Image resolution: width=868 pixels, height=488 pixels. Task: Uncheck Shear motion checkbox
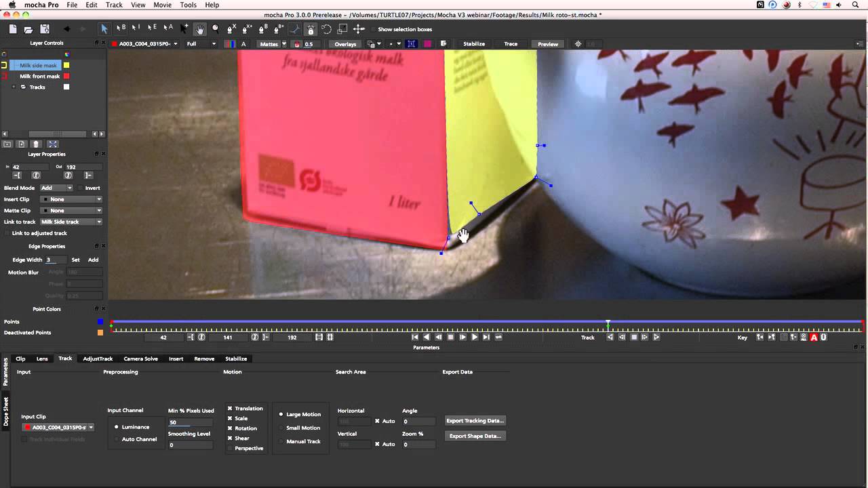(x=230, y=438)
